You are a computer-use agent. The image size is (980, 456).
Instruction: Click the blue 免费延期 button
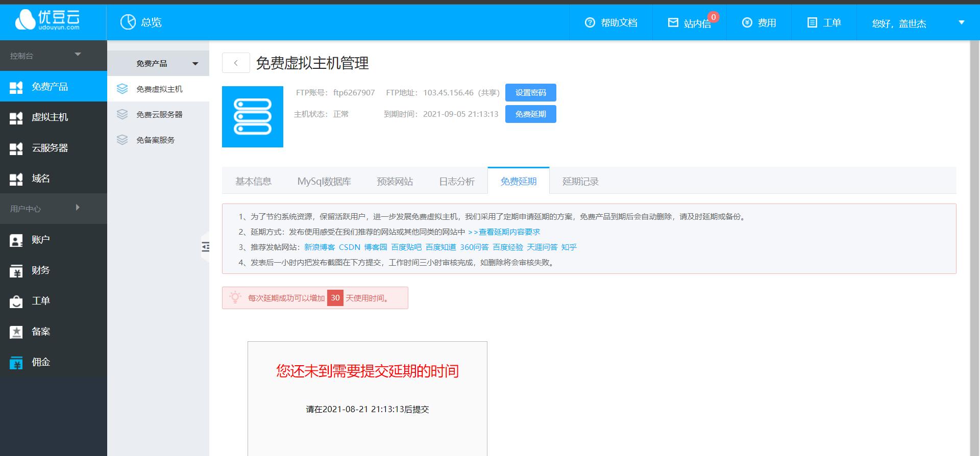pyautogui.click(x=531, y=114)
